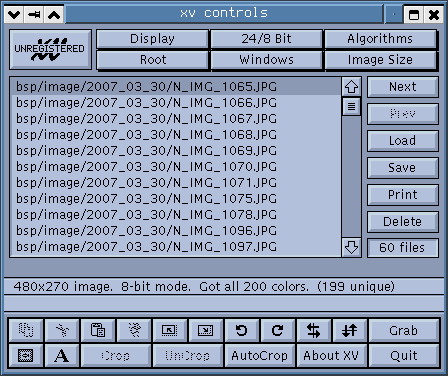Click the AutoCrop button
Viewport: 448px width, 376px height.
coord(259,355)
